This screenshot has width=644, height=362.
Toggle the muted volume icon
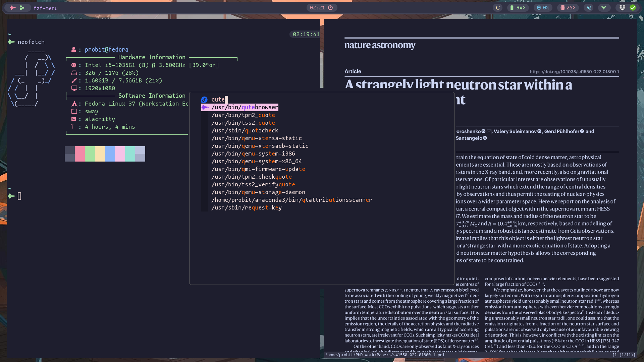point(589,8)
